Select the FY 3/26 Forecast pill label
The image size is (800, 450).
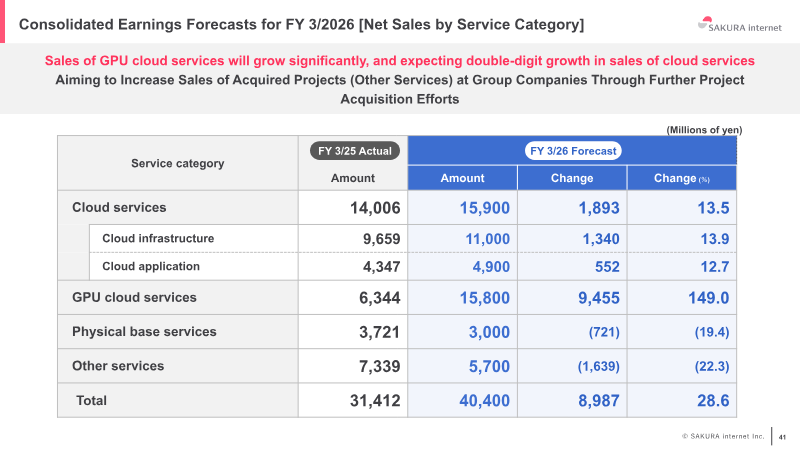click(573, 151)
